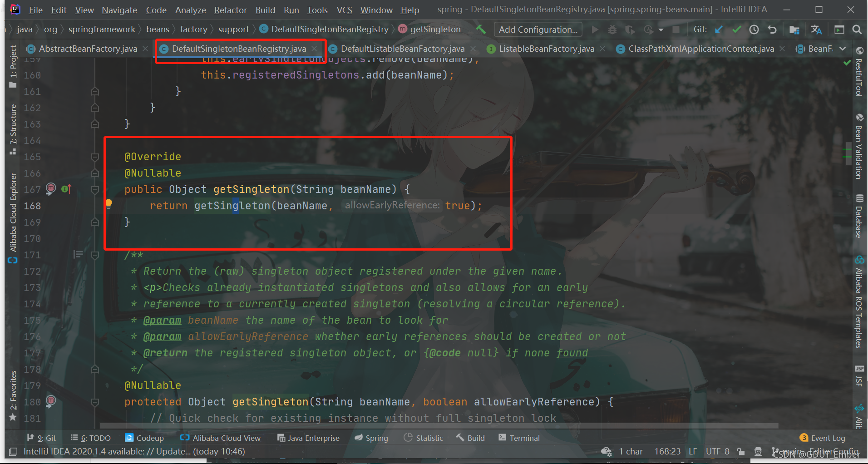868x464 pixels.
Task: Close the ListableBeanFactory.java tab
Action: (x=602, y=49)
